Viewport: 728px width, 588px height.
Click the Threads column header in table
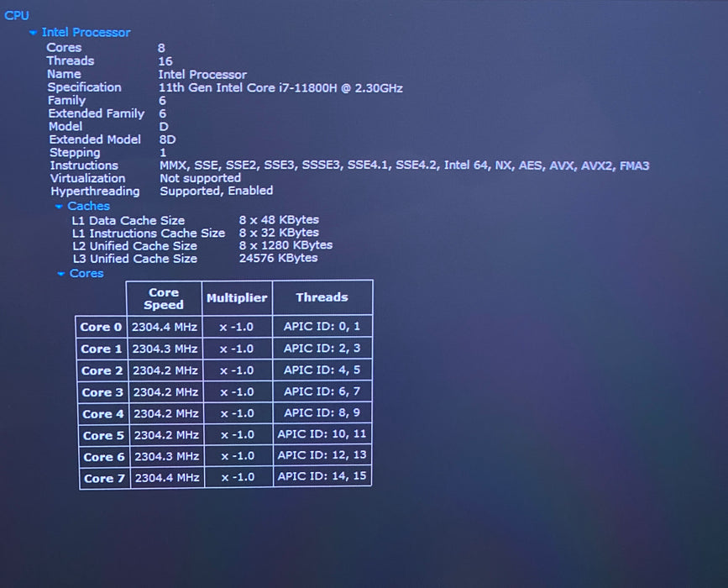coord(322,297)
